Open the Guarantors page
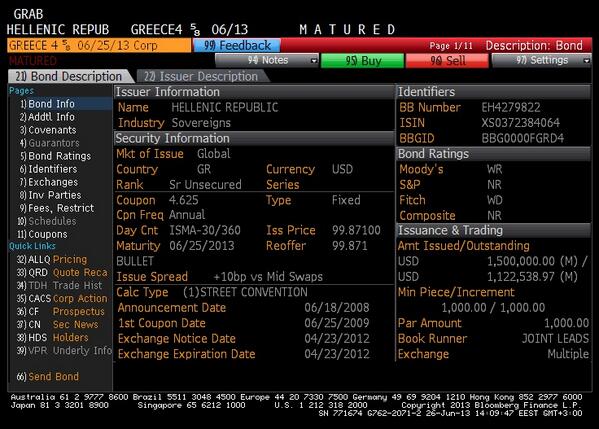The width and height of the screenshot is (599, 429). pos(50,143)
